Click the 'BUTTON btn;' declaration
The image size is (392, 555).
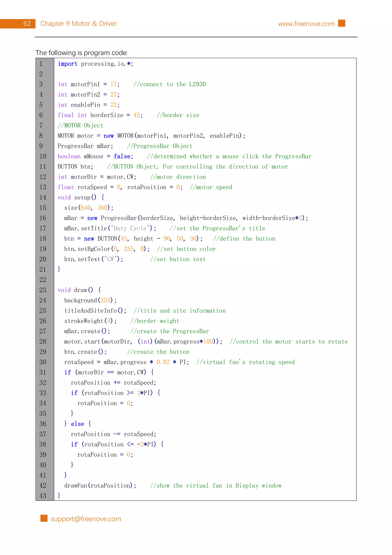tap(75, 167)
